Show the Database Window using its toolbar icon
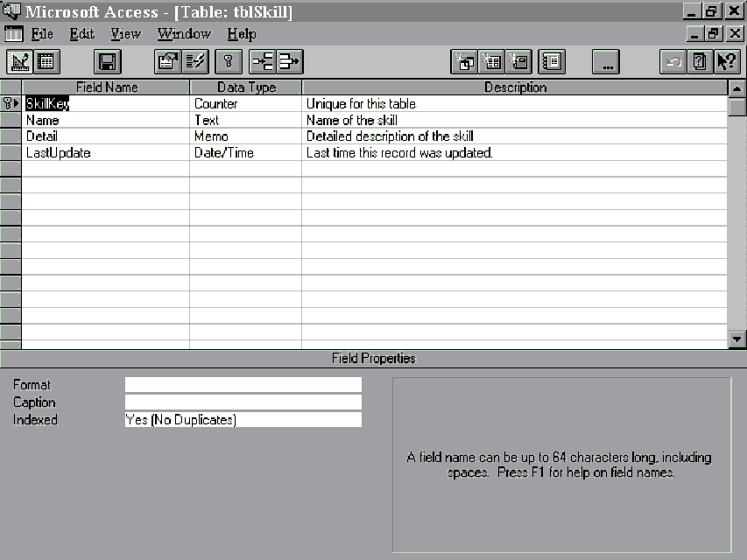The image size is (747, 560). pyautogui.click(x=553, y=61)
